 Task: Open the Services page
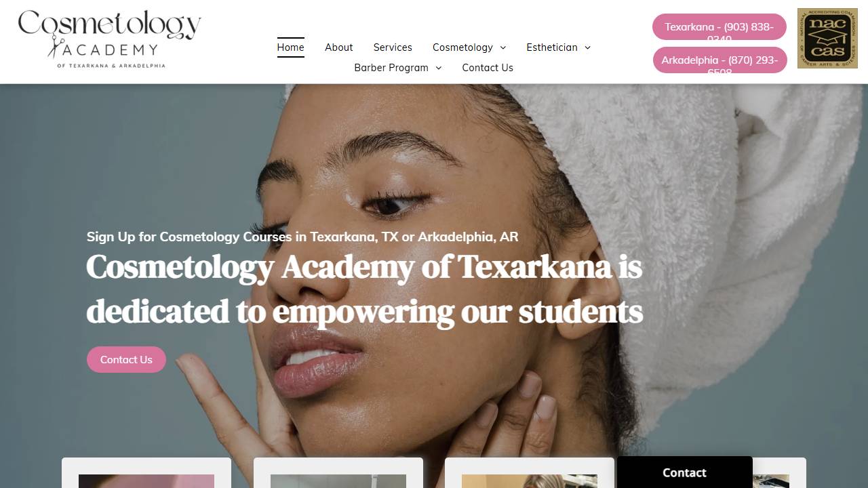pyautogui.click(x=393, y=47)
